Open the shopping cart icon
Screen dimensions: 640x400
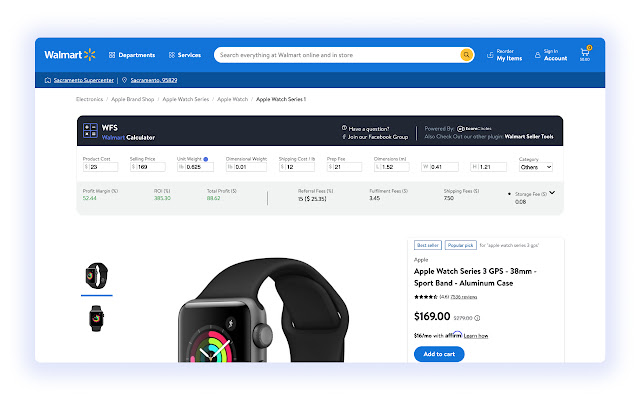point(585,53)
